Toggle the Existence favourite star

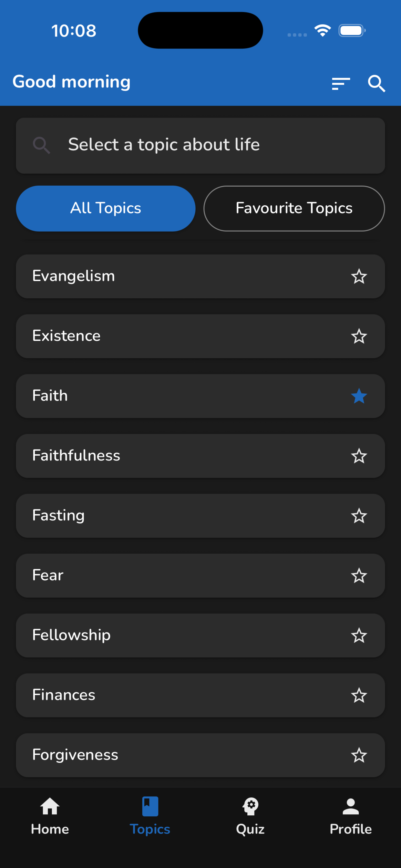coord(359,336)
